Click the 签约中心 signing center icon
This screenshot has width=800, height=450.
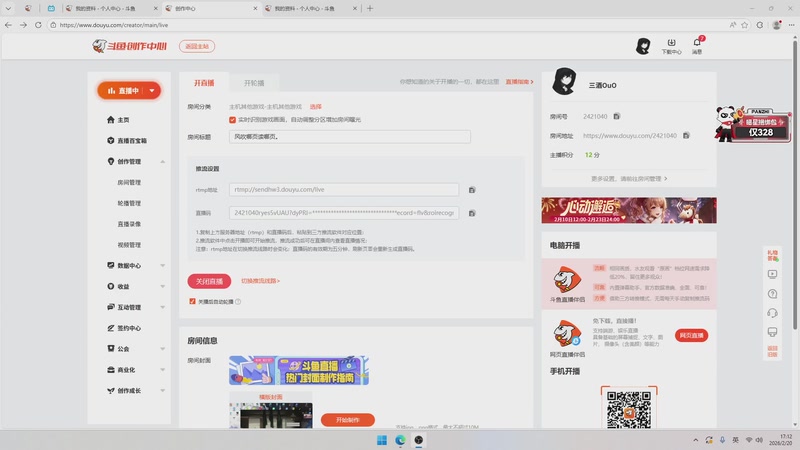click(x=111, y=328)
